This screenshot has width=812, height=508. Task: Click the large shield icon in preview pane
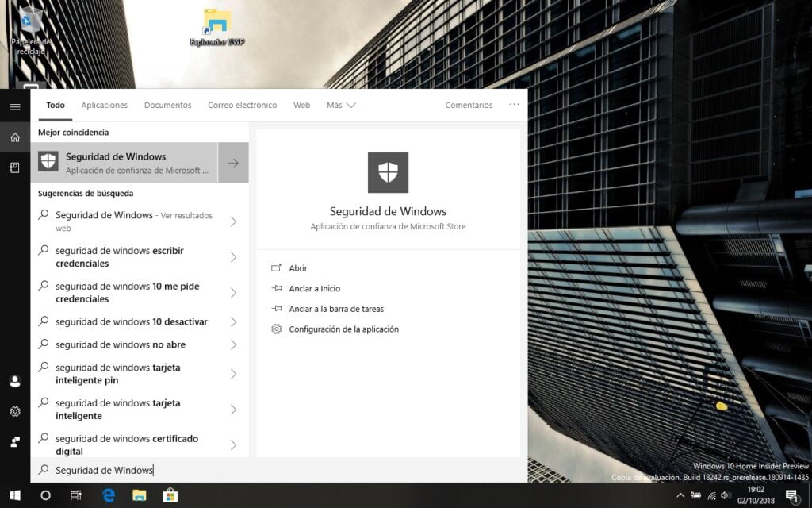tap(388, 172)
